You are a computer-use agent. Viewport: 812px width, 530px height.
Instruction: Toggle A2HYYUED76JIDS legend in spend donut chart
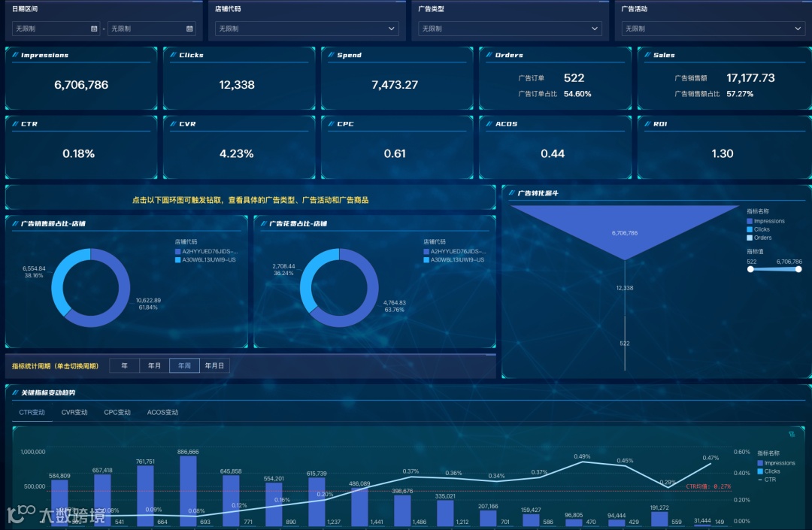[455, 252]
